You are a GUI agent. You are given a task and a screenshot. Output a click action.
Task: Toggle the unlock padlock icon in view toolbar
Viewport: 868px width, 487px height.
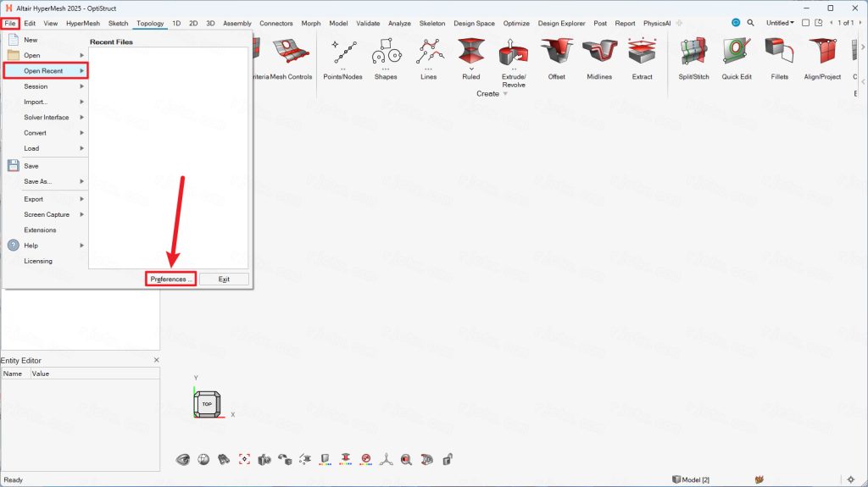click(447, 459)
